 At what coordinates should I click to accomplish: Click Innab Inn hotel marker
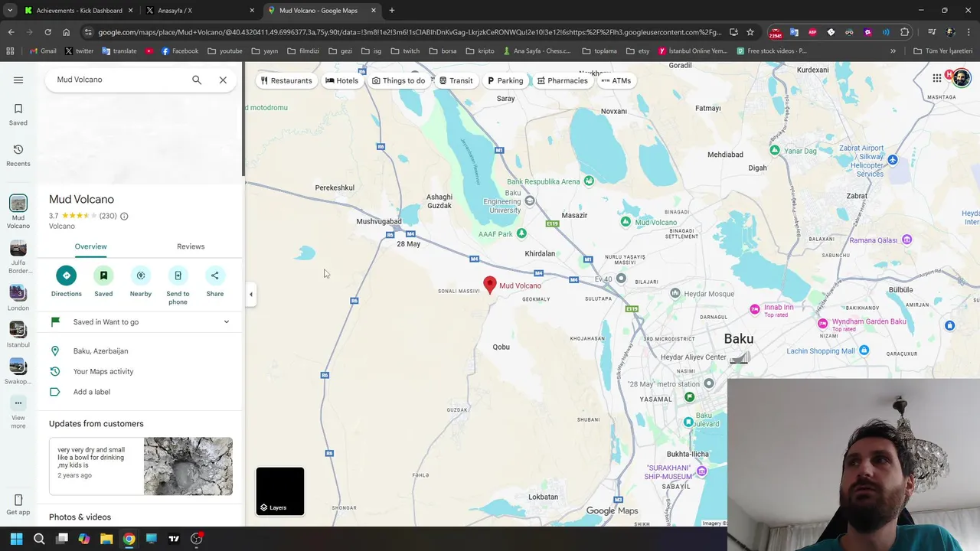[755, 309]
